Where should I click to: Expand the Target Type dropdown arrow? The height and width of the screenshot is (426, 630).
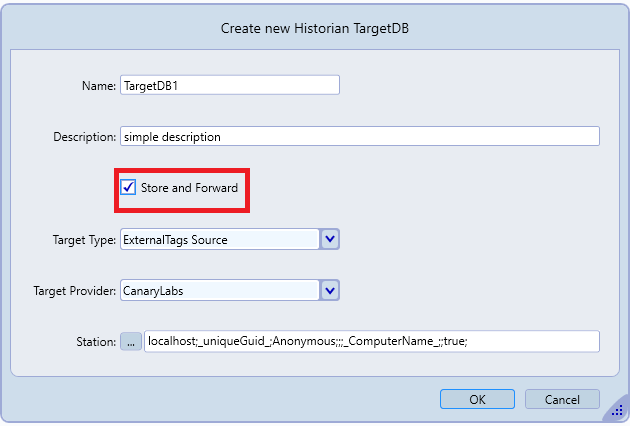[331, 239]
